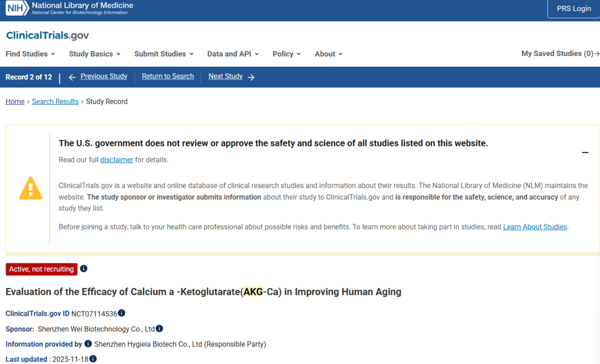Collapse the disclaimer box with minus icon

(585, 152)
